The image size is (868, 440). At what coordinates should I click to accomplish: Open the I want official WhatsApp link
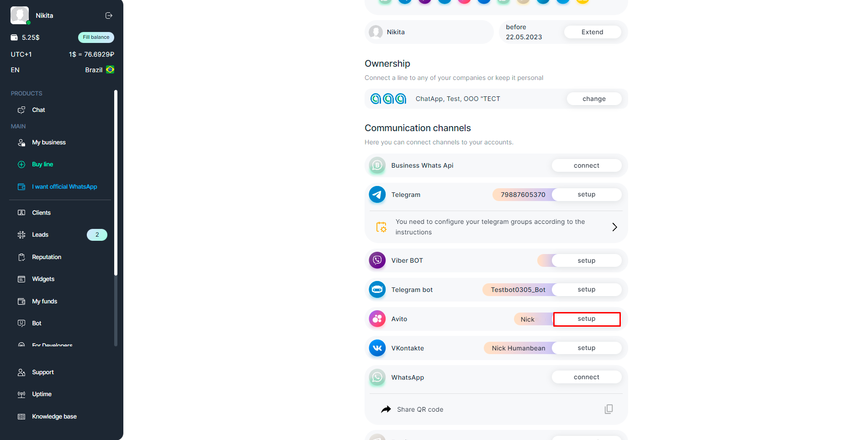pyautogui.click(x=64, y=187)
